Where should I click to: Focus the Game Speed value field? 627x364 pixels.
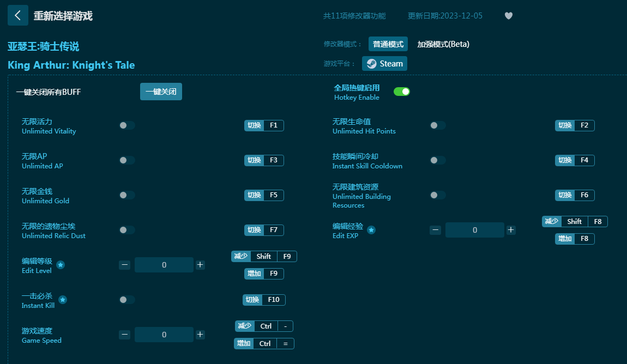(x=164, y=335)
